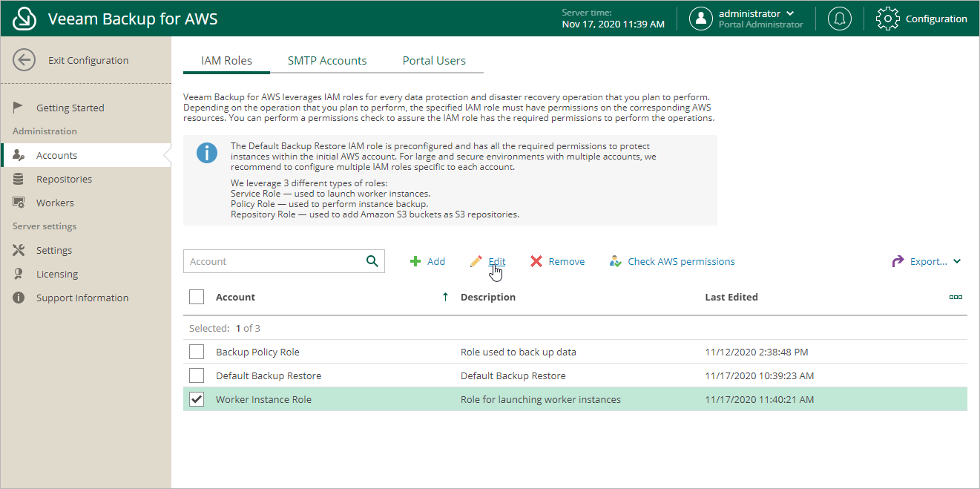
Task: Click the timestamp 11/17/2020 11:40:21 AM
Action: (x=759, y=399)
